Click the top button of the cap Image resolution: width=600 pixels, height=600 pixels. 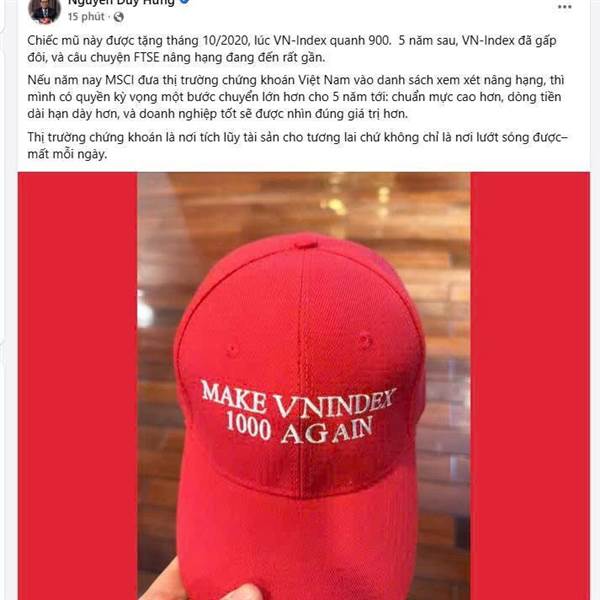305,245
